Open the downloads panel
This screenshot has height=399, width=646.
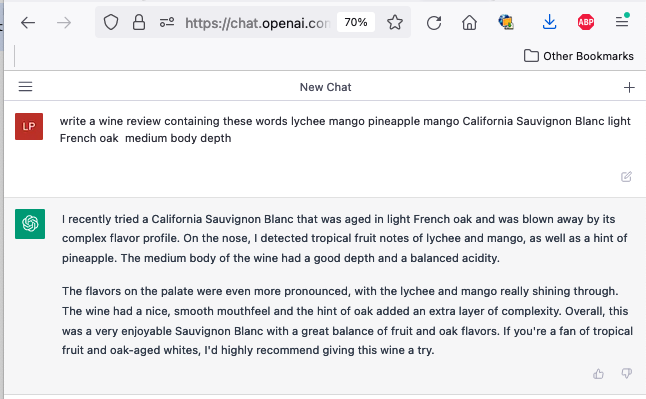(x=549, y=22)
